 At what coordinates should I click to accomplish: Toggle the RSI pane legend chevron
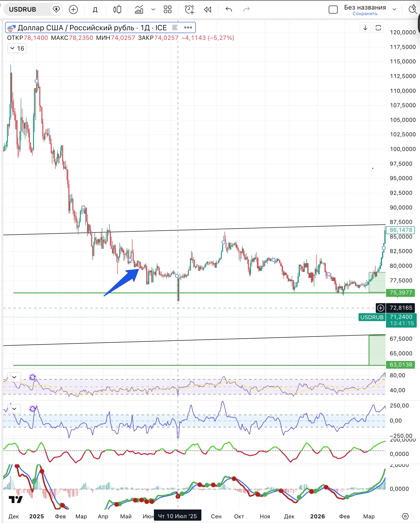14,377
